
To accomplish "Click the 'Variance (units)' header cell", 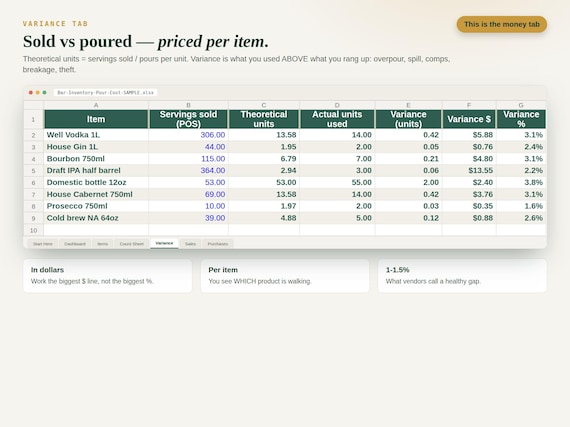I will pos(408,119).
